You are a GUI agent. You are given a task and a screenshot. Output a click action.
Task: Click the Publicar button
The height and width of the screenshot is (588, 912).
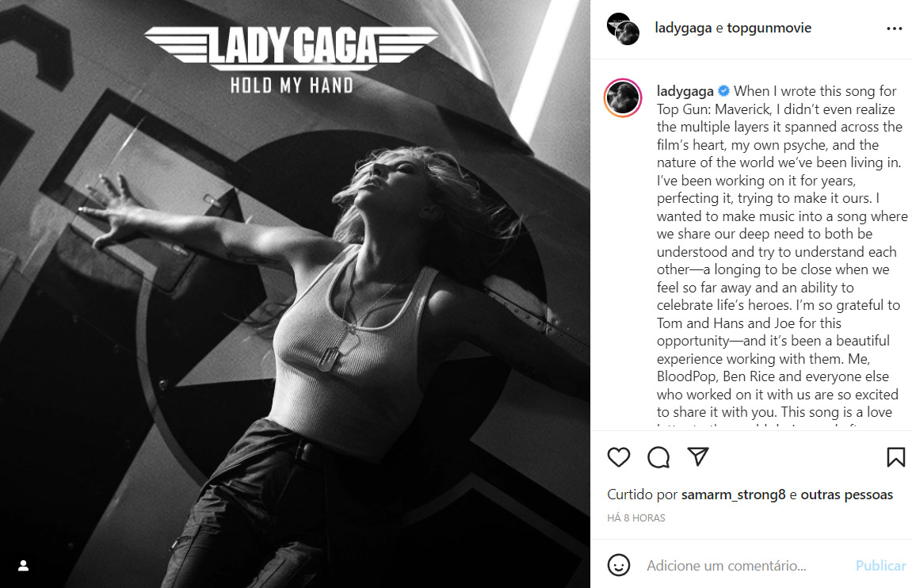880,565
